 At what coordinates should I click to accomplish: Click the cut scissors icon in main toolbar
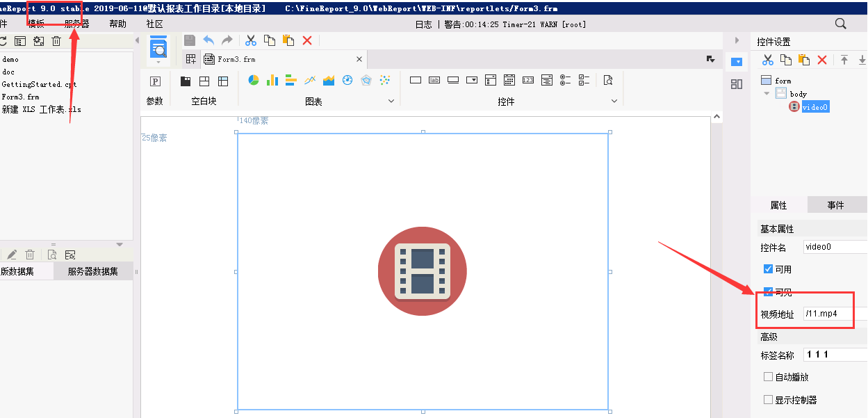coord(251,40)
